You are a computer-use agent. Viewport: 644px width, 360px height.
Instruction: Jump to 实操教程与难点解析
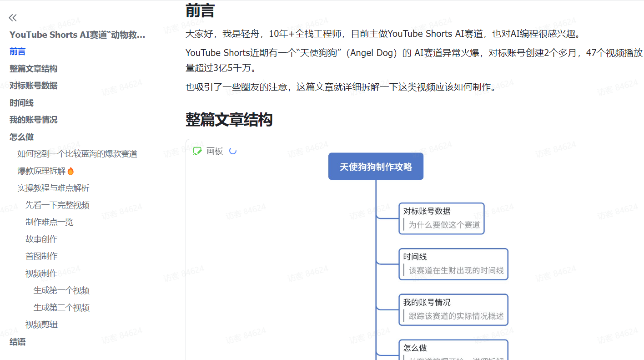53,188
